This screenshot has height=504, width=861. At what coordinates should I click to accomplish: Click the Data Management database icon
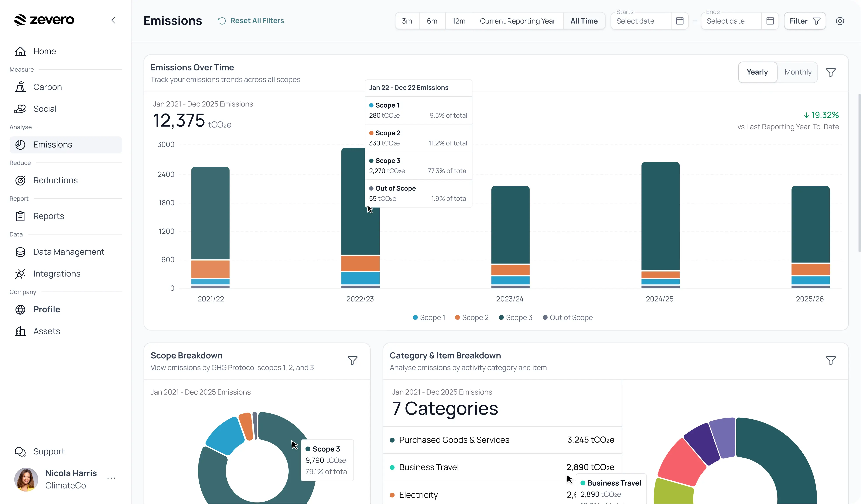[x=20, y=252]
